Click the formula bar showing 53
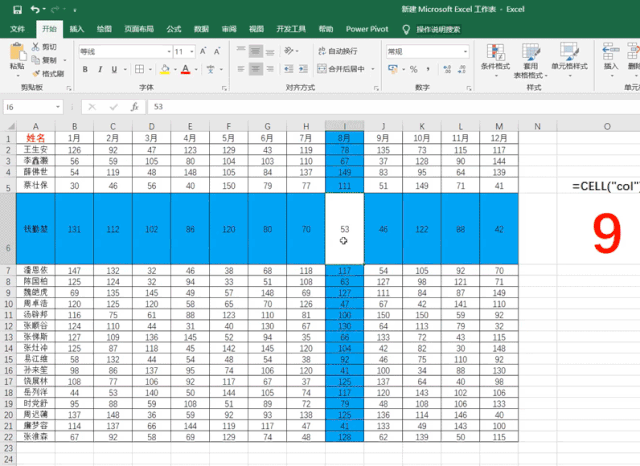640x466 pixels. (393, 107)
